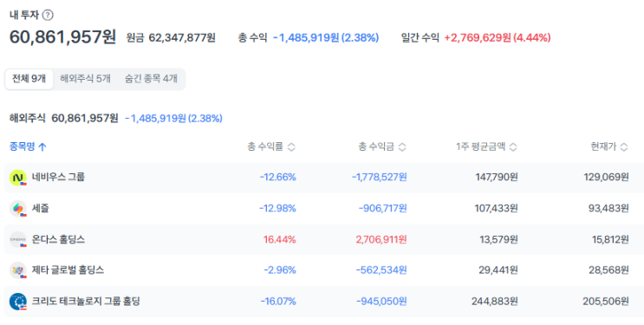Toggle sort arrows next to 총 수익률
The width and height of the screenshot is (644, 325).
pyautogui.click(x=291, y=147)
